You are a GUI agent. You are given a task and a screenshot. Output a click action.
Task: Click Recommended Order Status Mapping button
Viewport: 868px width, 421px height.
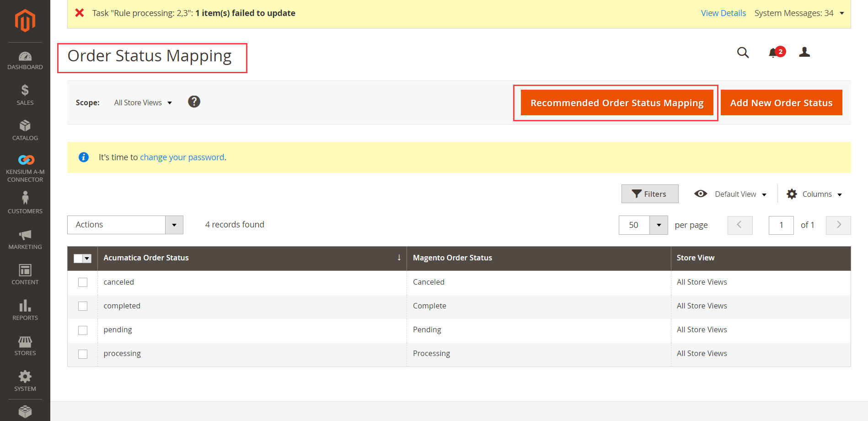[617, 103]
